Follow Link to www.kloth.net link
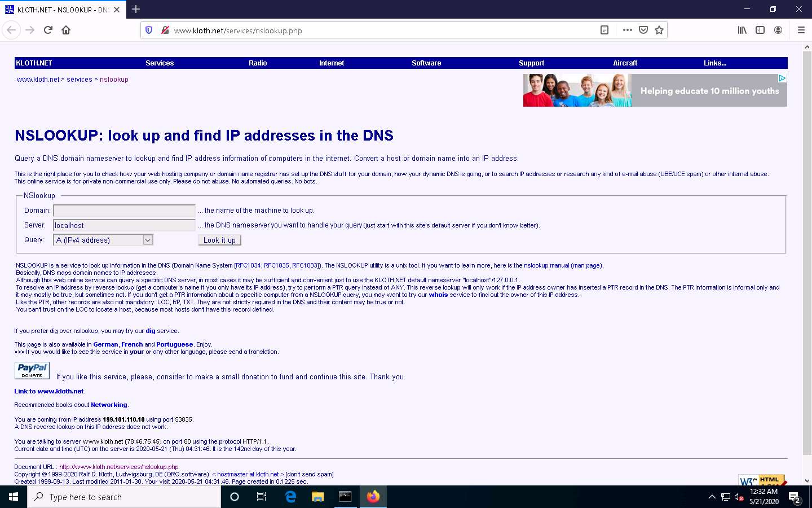 click(49, 391)
